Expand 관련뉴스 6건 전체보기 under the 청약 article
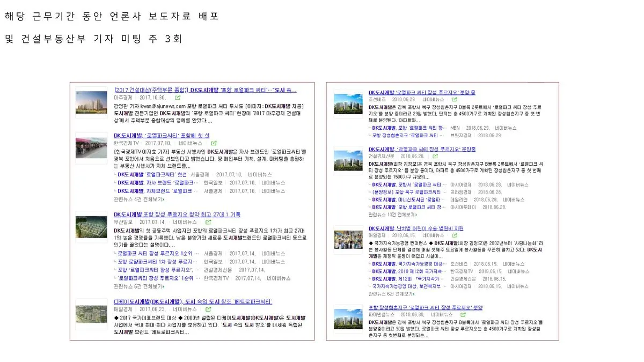Screen dimensions: 644x362 pyautogui.click(x=138, y=286)
